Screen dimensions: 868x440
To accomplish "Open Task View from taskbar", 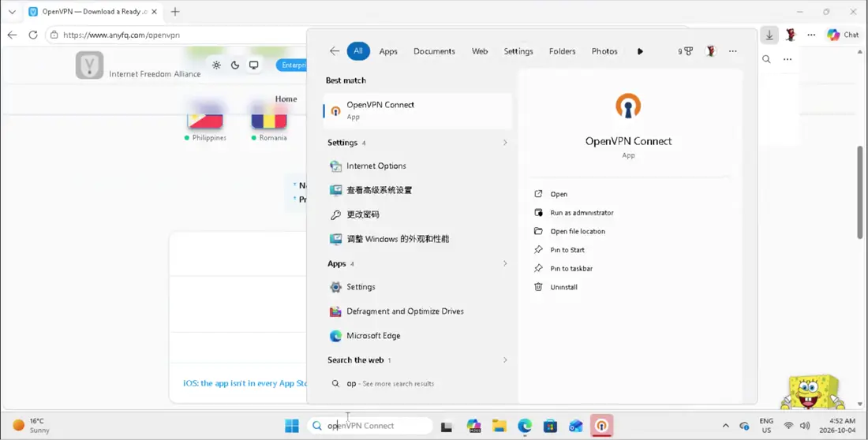I will 447,426.
